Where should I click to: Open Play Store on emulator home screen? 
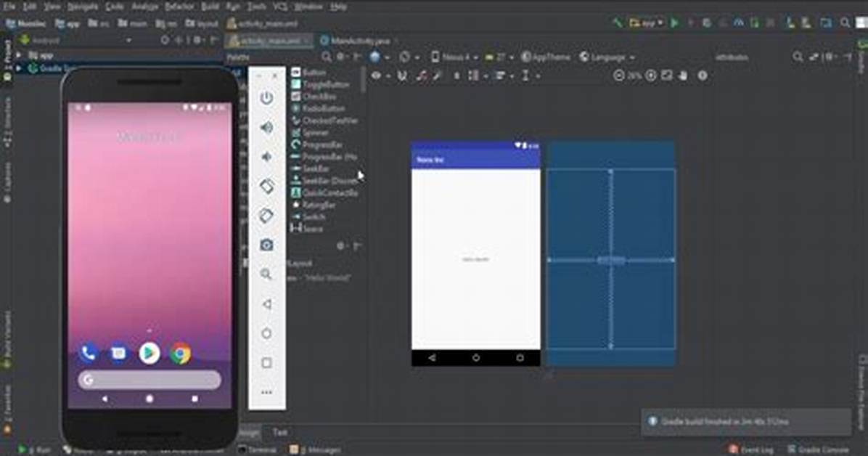point(150,353)
